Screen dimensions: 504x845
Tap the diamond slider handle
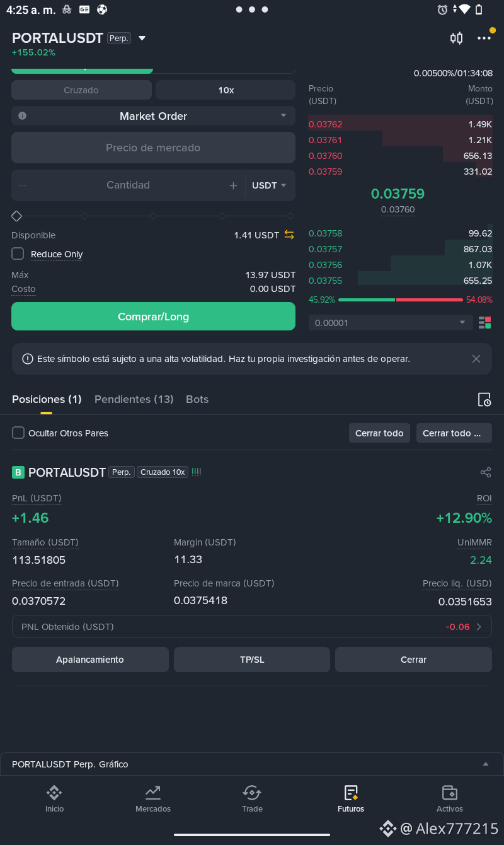(17, 216)
